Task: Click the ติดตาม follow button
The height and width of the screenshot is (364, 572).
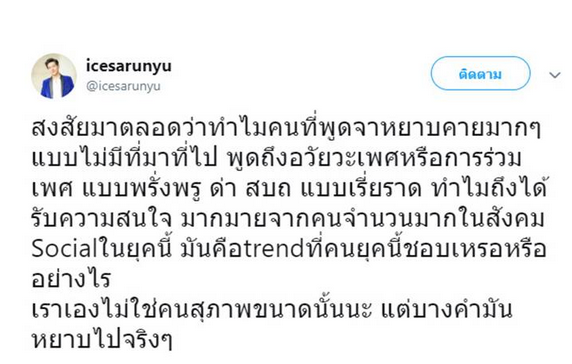Action: point(480,73)
